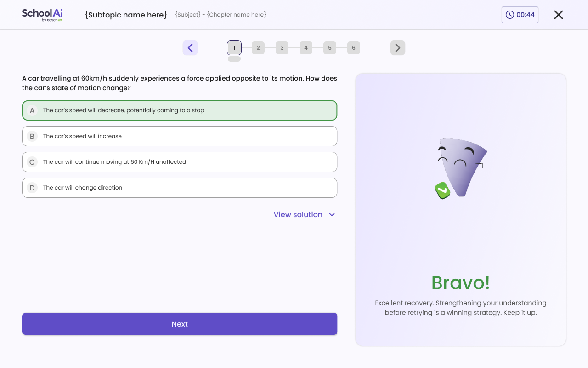
Task: Click the chevron next to View solution
Action: 332,214
